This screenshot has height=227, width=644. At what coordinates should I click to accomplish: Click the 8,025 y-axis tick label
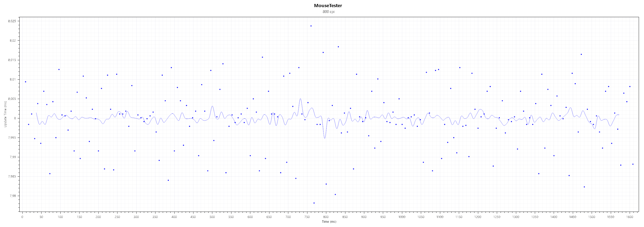[x=12, y=21]
